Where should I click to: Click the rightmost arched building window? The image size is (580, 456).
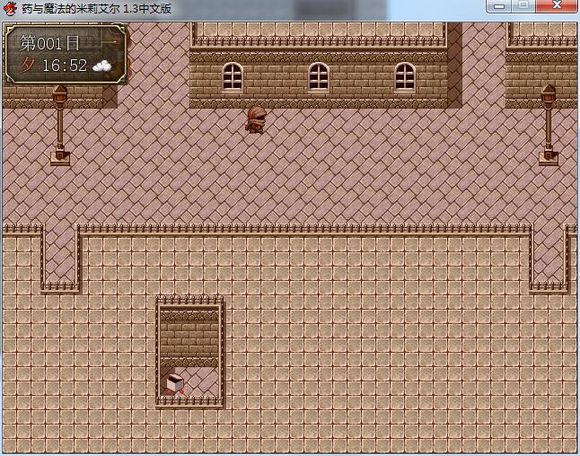point(405,77)
